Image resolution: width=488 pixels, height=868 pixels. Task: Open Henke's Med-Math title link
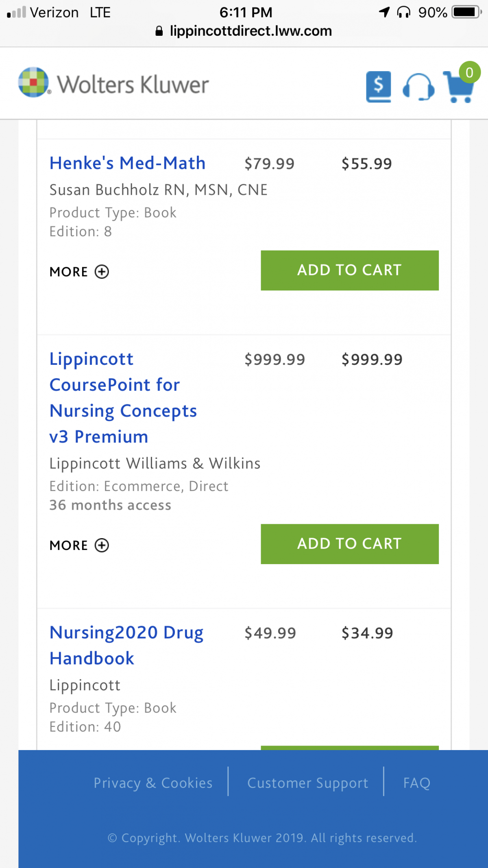127,164
